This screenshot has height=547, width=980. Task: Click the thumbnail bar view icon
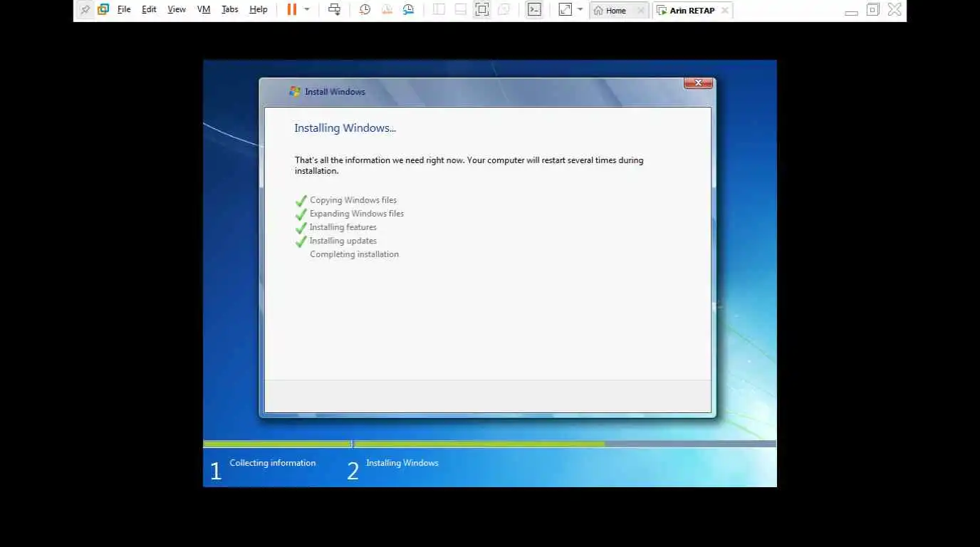click(x=461, y=10)
